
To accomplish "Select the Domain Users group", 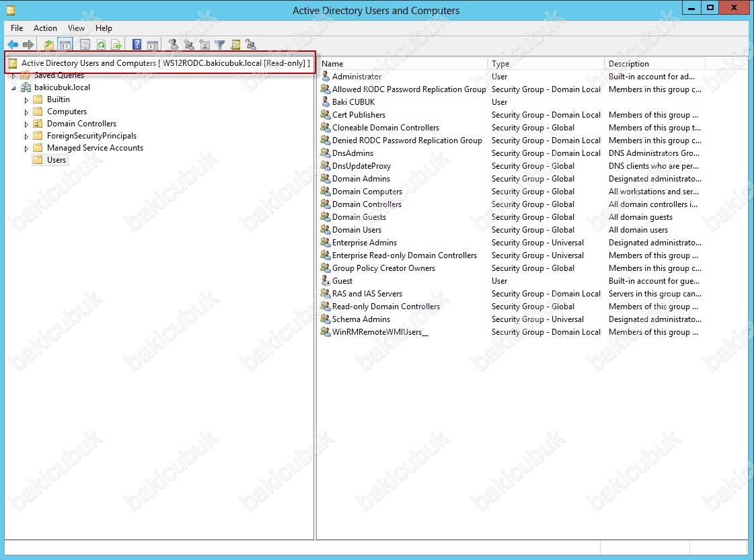I will click(x=356, y=229).
